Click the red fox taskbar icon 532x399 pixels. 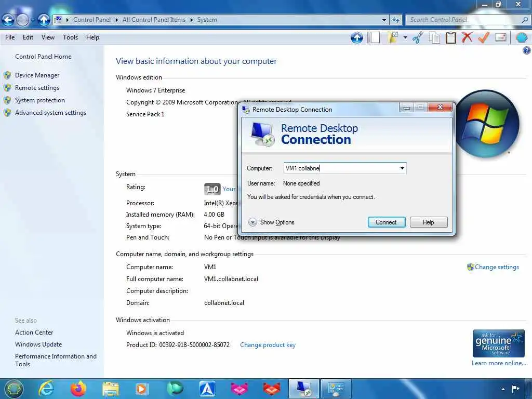click(x=271, y=389)
